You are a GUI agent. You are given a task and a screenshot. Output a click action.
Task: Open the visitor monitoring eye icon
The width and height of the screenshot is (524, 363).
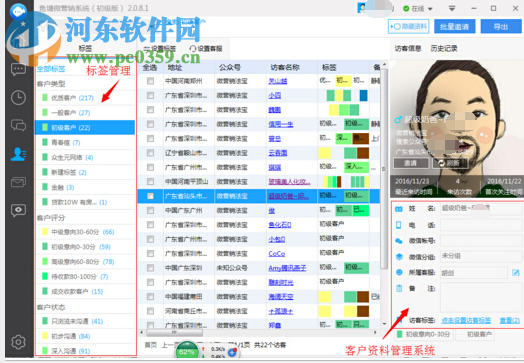[18, 210]
